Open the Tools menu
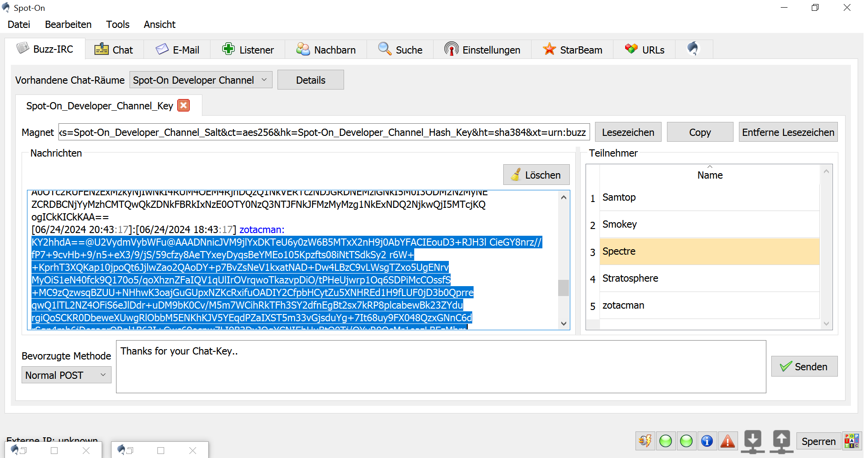 click(117, 24)
